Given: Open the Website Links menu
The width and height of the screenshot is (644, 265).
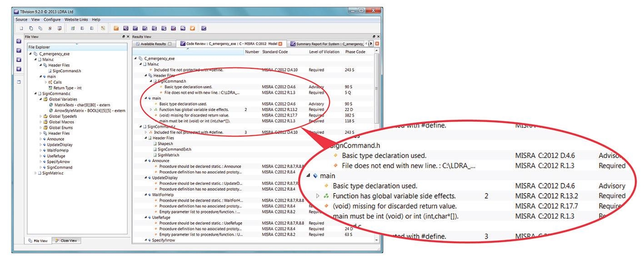Looking at the screenshot, I should click(x=76, y=20).
